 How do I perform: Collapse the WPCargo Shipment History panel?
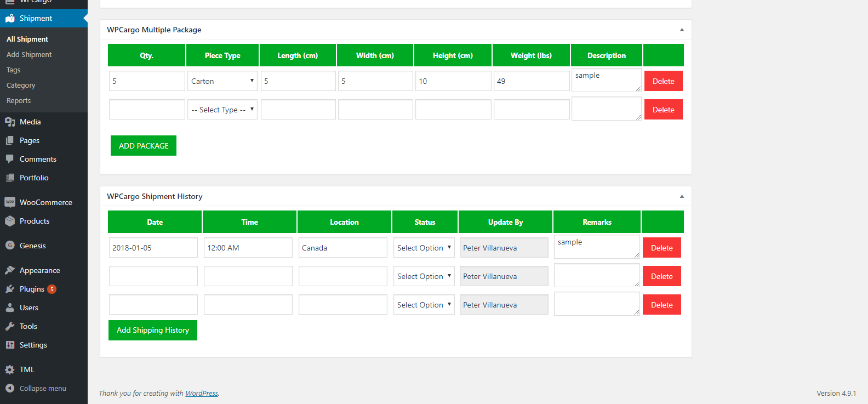coord(682,196)
